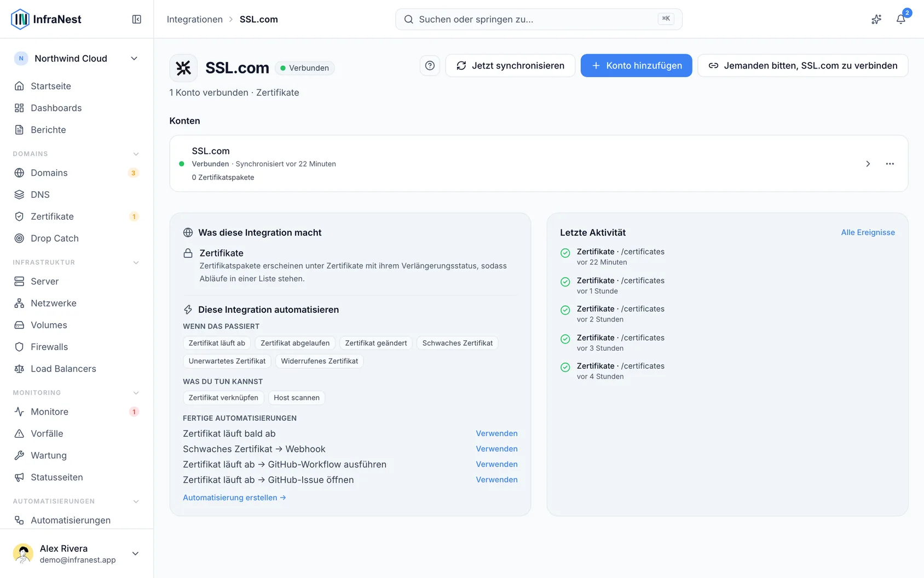The height and width of the screenshot is (578, 924).
Task: Click Automatisierung erstellen link
Action: click(234, 497)
